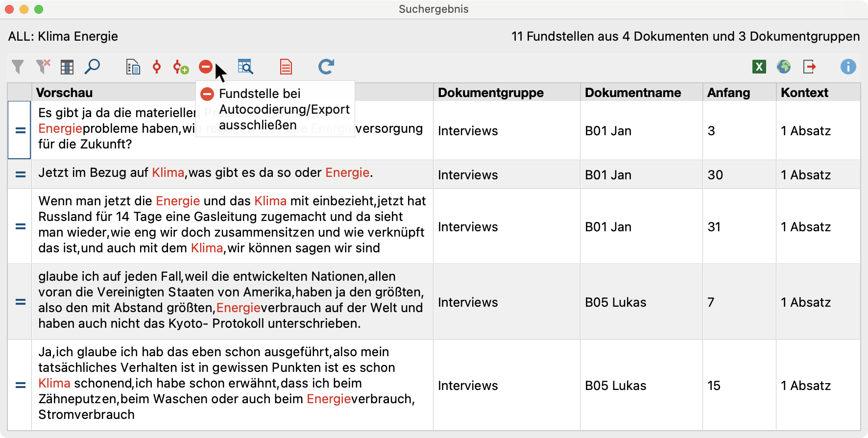Click Anfang value '30'
Image resolution: width=868 pixels, height=438 pixels.
coord(715,175)
